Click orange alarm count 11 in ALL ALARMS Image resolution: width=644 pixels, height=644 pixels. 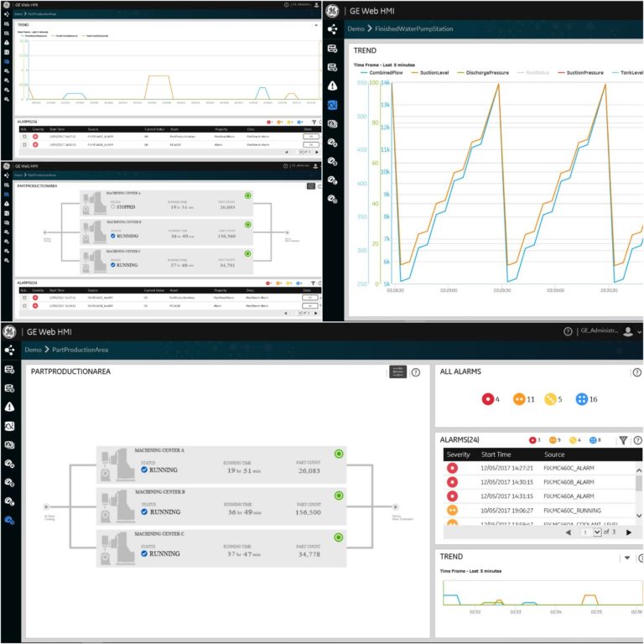(523, 399)
